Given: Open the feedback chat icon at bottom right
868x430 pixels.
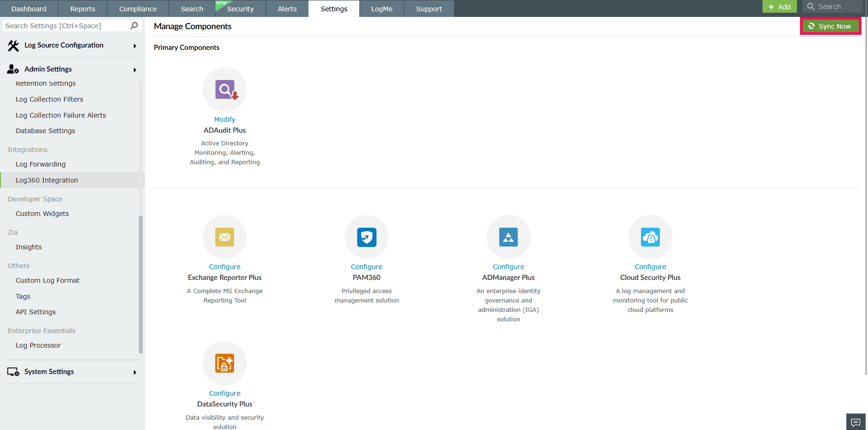Looking at the screenshot, I should coord(856,422).
